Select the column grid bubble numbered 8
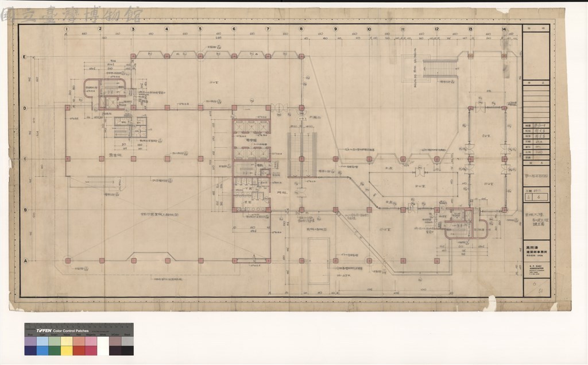This screenshot has width=588, height=365. 301,29
